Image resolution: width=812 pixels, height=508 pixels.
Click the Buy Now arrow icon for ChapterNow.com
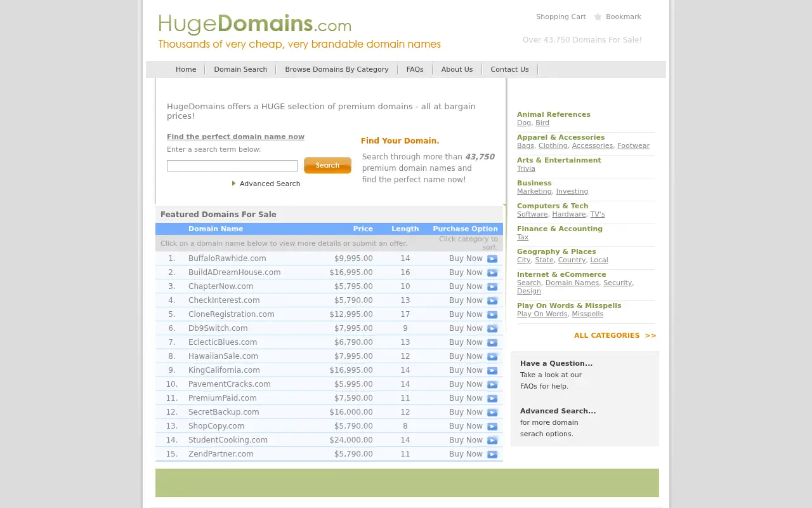[492, 286]
